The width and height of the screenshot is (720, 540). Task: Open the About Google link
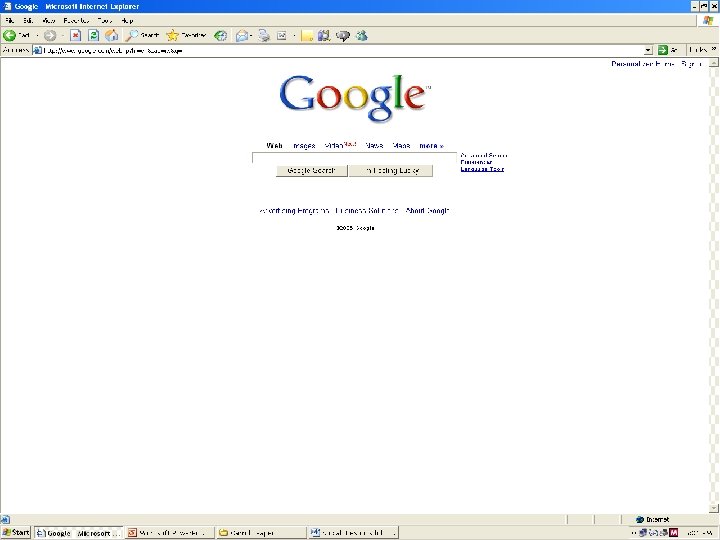[x=428, y=211]
